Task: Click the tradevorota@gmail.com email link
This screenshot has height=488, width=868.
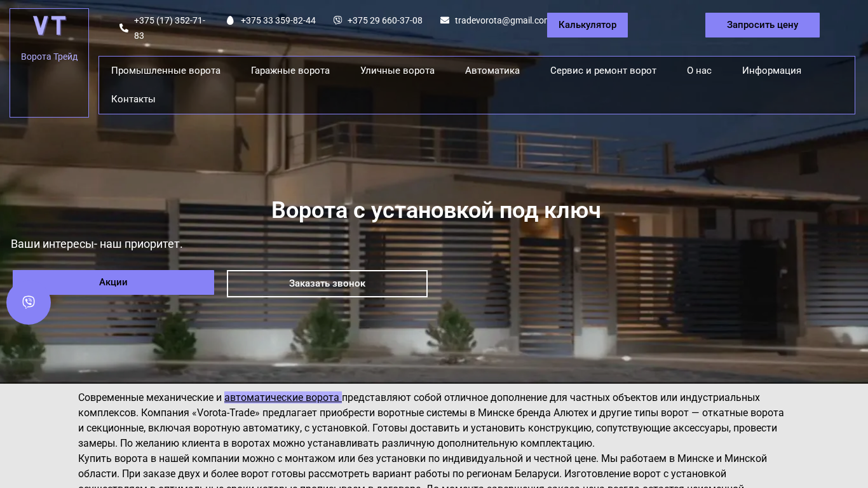Action: [501, 20]
